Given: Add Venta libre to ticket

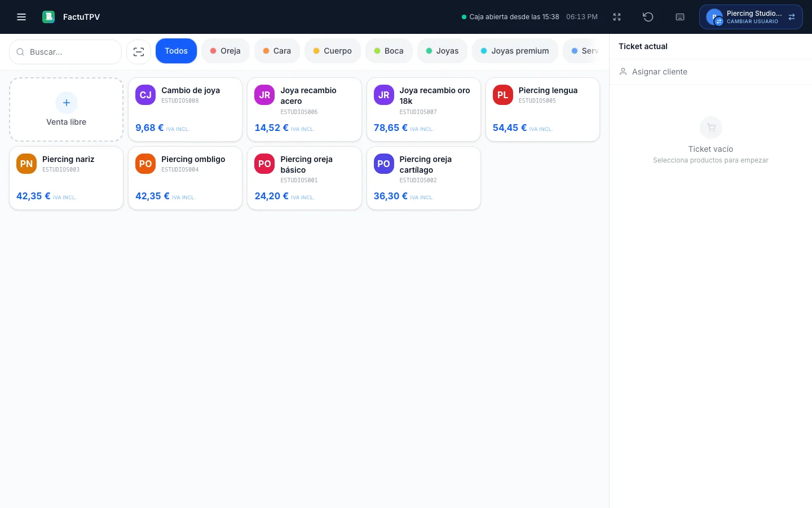Looking at the screenshot, I should [x=67, y=110].
